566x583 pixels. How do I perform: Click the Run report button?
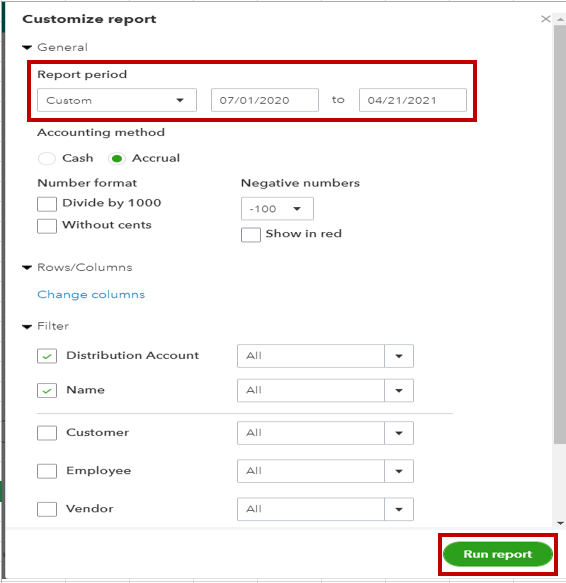pyautogui.click(x=498, y=554)
